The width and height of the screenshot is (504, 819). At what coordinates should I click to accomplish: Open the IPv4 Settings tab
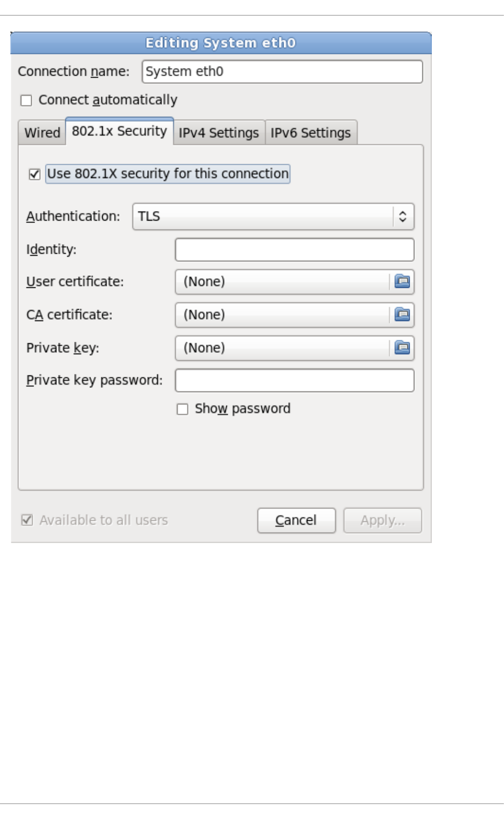coord(218,133)
